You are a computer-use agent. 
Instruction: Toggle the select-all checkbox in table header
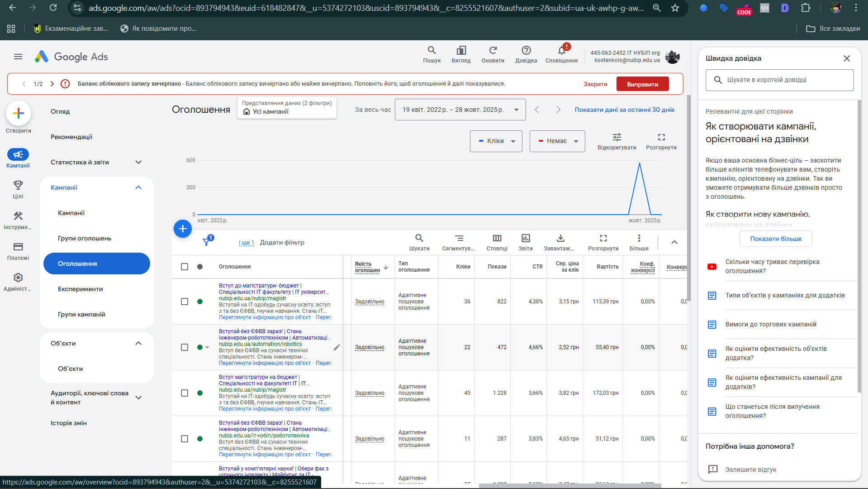(x=185, y=267)
